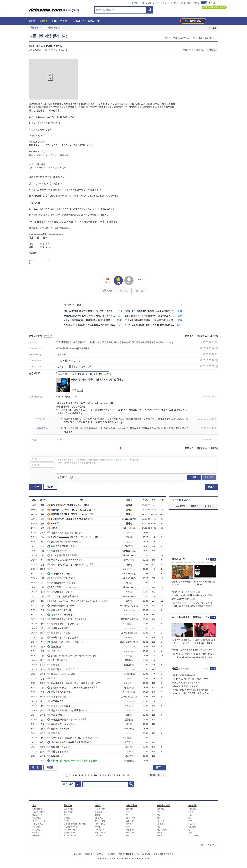Click the bottom search magnifier button
The width and height of the screenshot is (247, 868).
tap(131, 784)
